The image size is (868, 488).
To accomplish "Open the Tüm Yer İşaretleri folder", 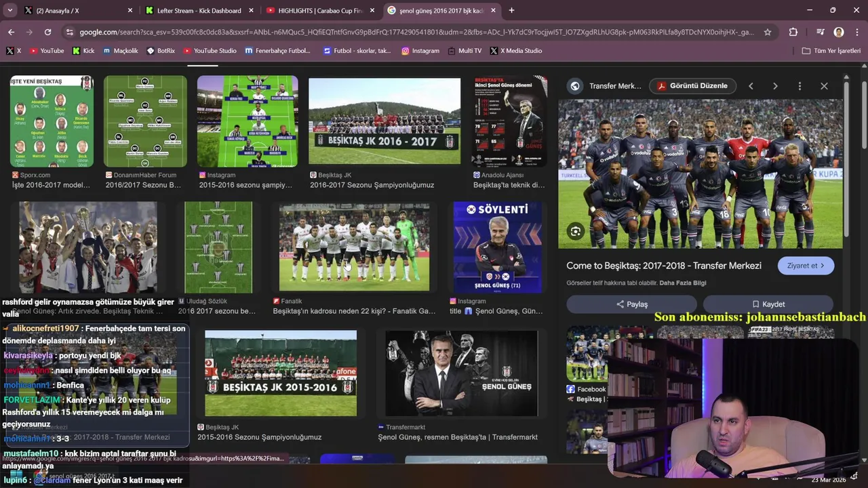I will click(831, 51).
